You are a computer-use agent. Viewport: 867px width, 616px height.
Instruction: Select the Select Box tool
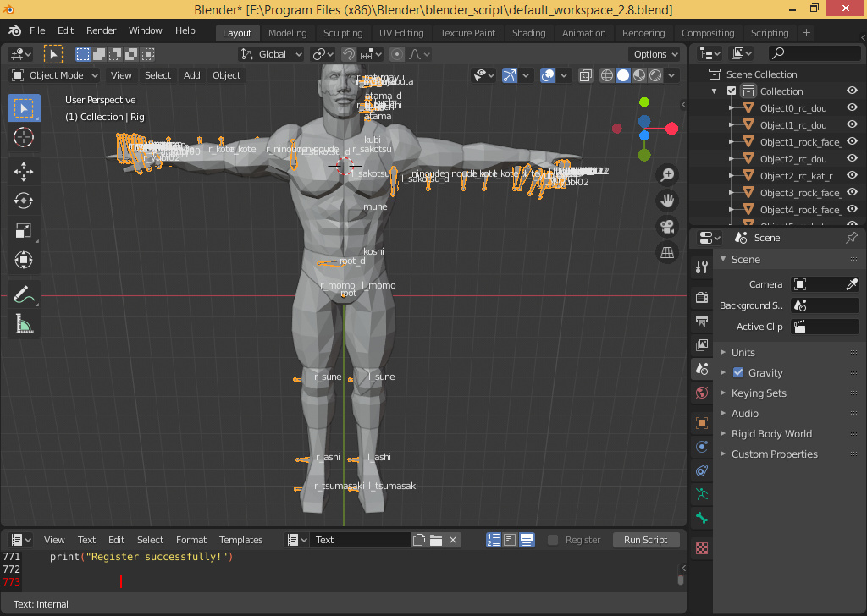23,108
